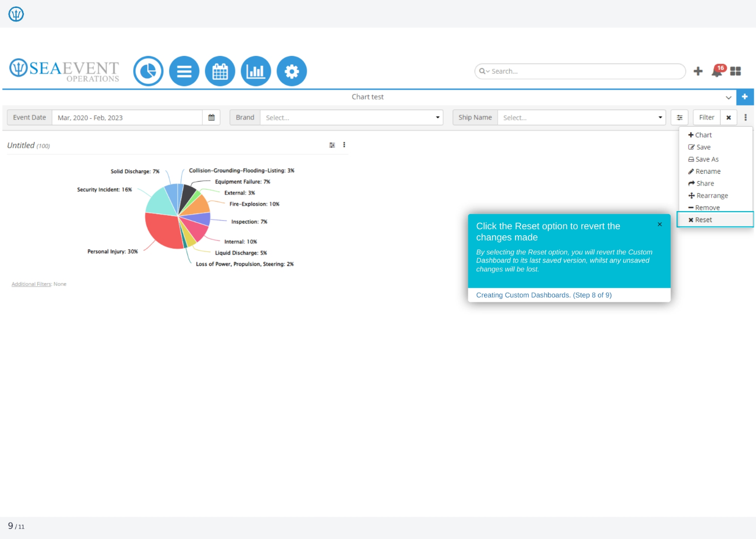
Task: Click the Chart test dashboard title
Action: coord(368,97)
